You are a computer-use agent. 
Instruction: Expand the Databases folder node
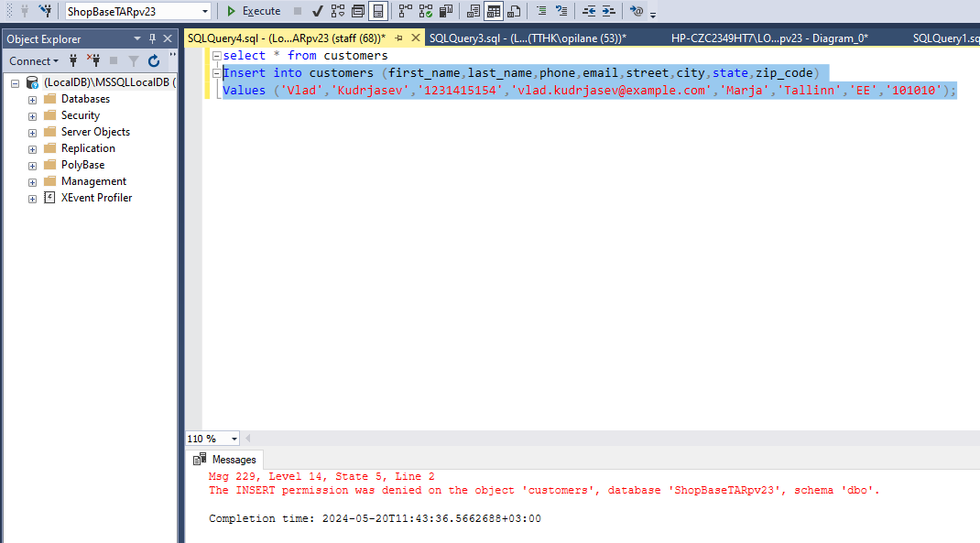tap(33, 99)
